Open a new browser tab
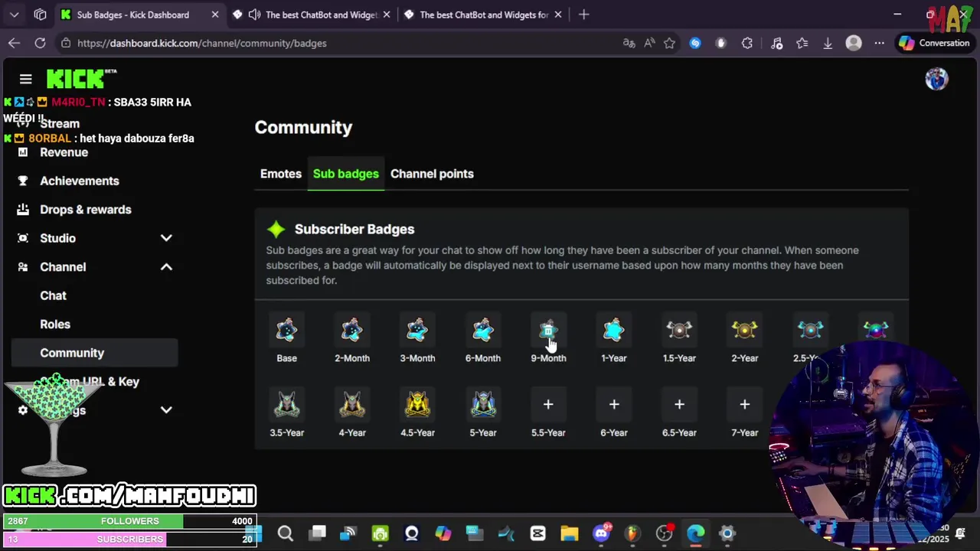The height and width of the screenshot is (551, 980). (584, 15)
